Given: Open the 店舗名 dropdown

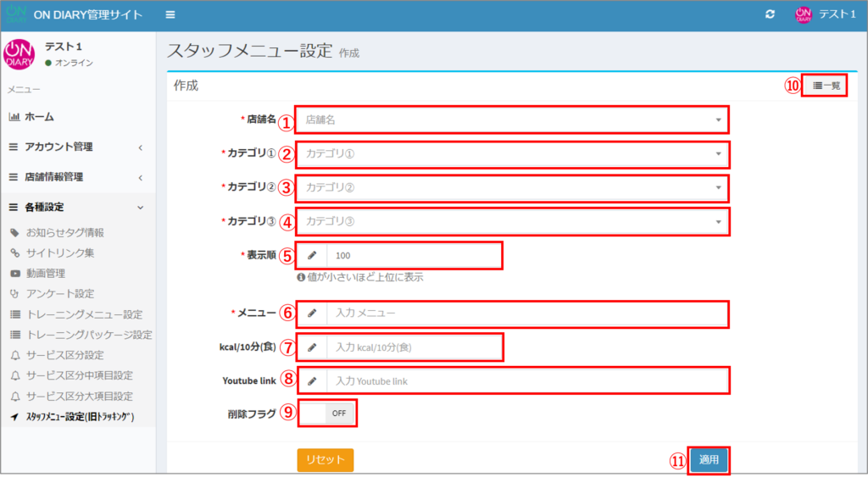Looking at the screenshot, I should tap(512, 120).
